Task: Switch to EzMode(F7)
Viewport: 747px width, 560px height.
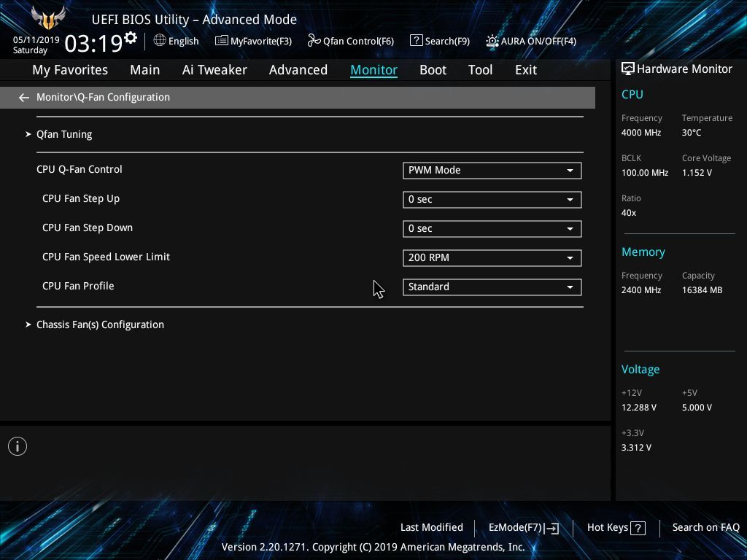Action: tap(524, 528)
